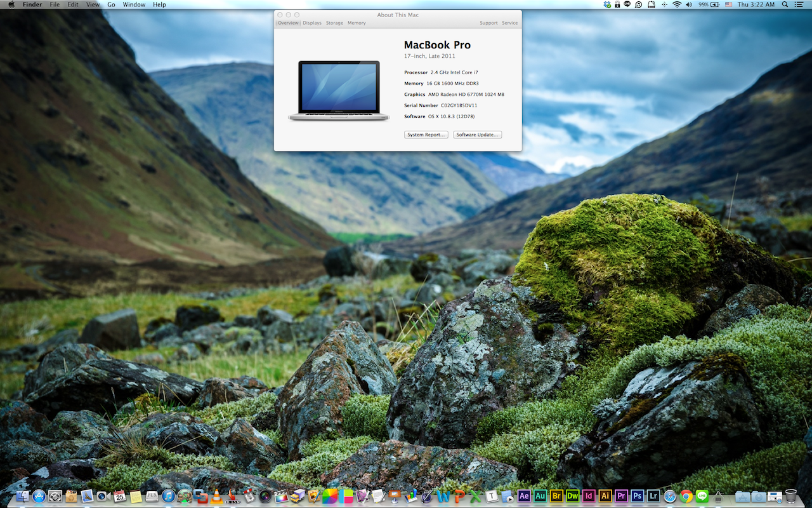Viewport: 812px width, 508px height.
Task: Open the Edit menu
Action: [x=73, y=4]
